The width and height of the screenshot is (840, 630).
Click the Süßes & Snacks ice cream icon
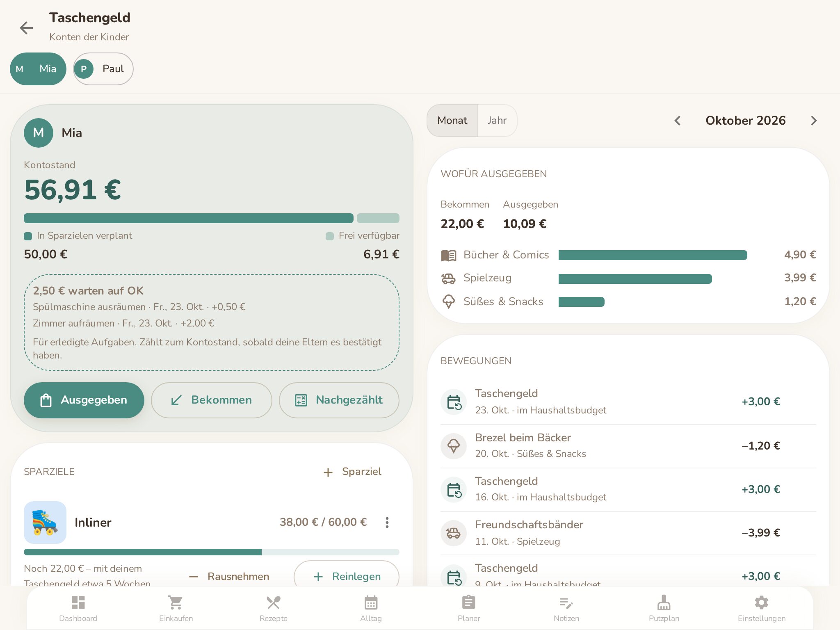449,302
